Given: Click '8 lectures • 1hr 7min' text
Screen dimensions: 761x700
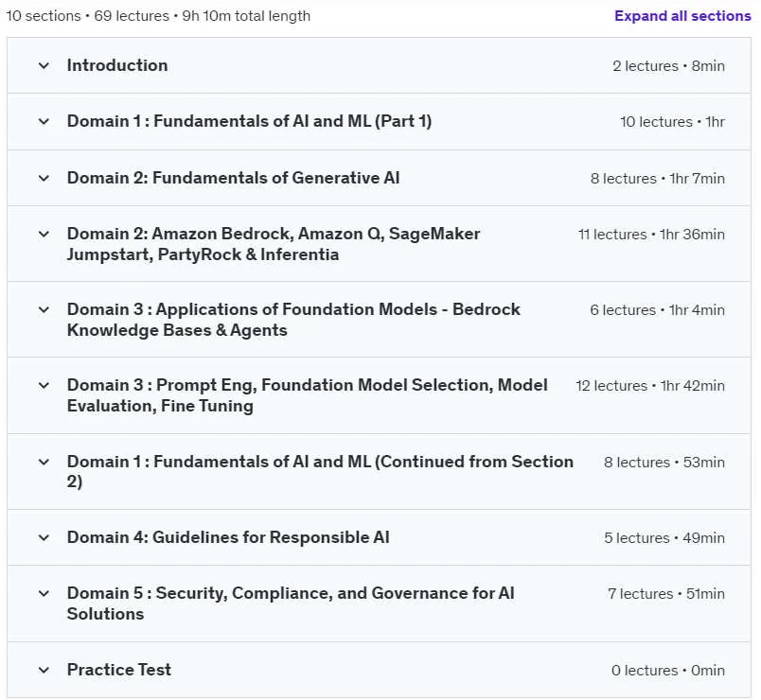Looking at the screenshot, I should click(657, 179).
